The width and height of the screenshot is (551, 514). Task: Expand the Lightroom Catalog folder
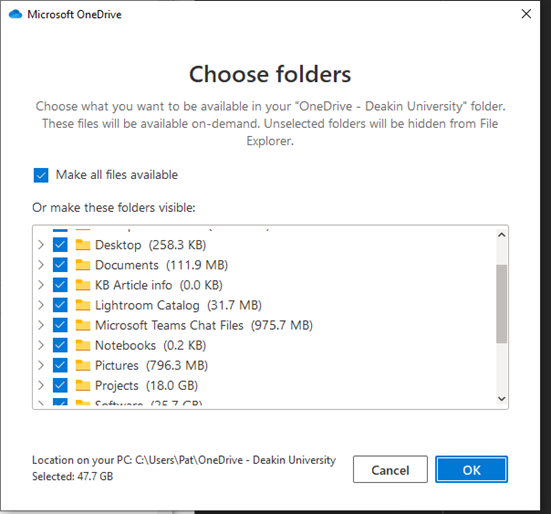(41, 305)
